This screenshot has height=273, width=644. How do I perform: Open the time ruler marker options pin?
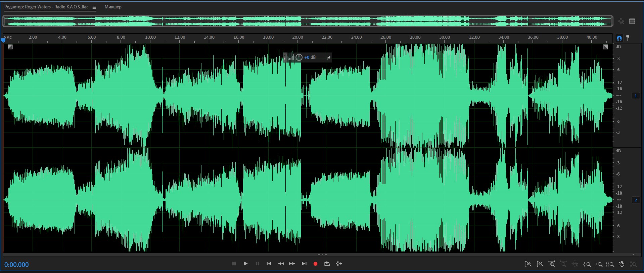628,38
